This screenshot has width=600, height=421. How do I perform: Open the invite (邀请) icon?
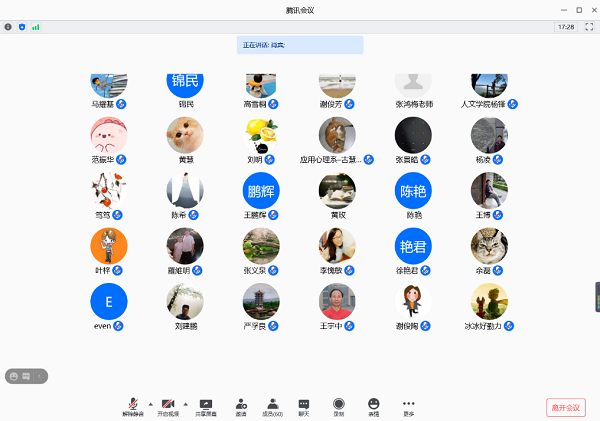[241, 403]
